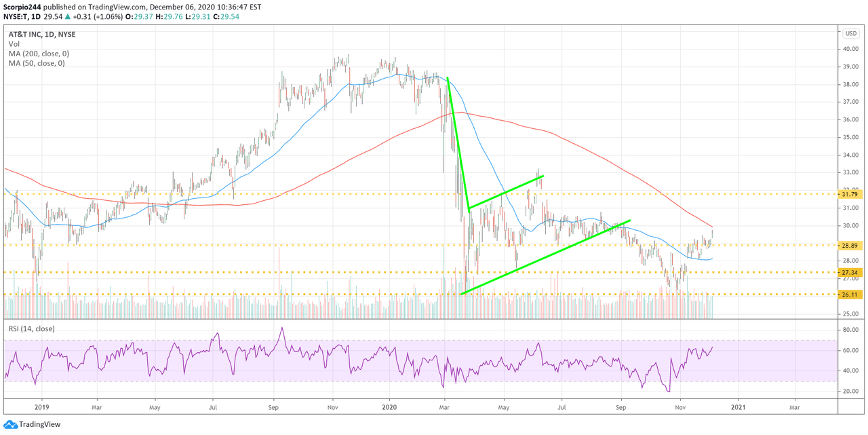Click the TradingView logo in the footer

33,424
